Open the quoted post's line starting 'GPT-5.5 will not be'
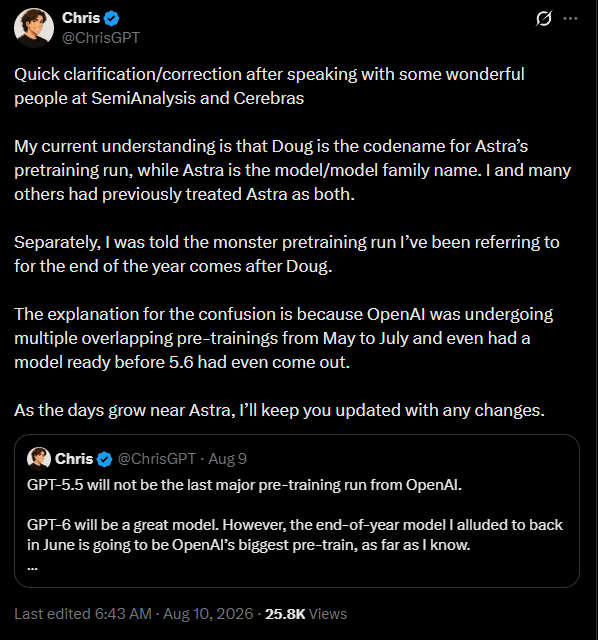This screenshot has height=640, width=598. coord(244,485)
